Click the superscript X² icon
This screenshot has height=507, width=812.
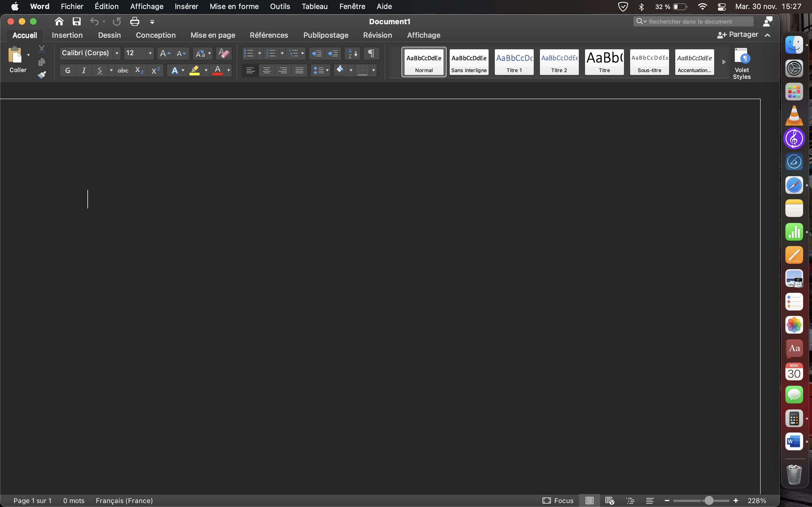click(x=155, y=70)
